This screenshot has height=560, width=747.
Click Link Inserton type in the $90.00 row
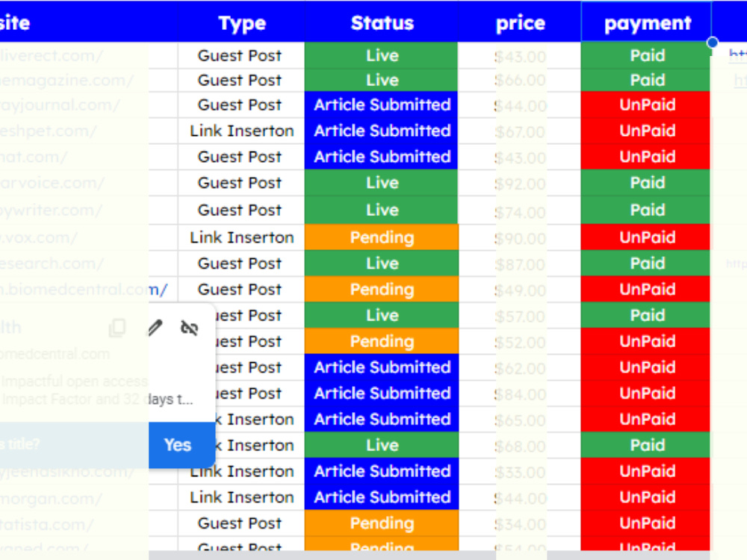click(241, 237)
